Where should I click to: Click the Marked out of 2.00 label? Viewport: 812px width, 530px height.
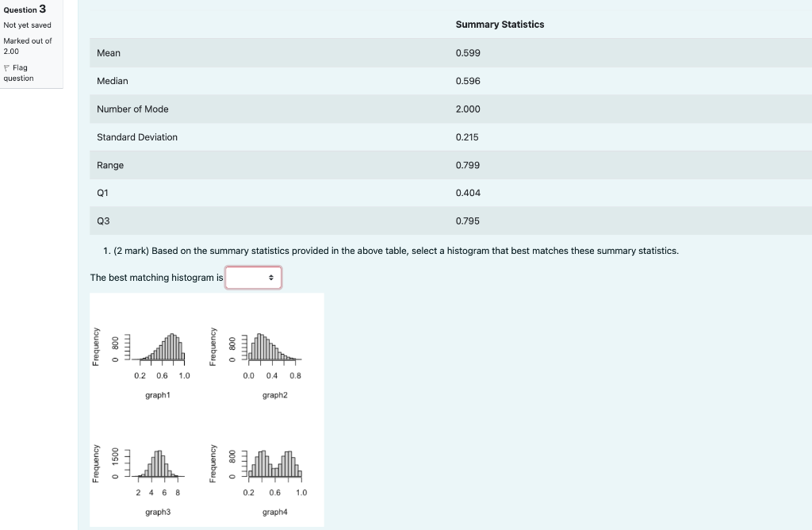(28, 46)
